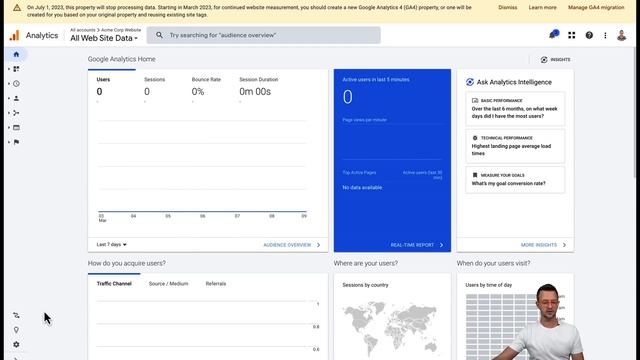Click Active users count in blue card
Image resolution: width=640 pixels, height=360 pixels.
pyautogui.click(x=347, y=97)
